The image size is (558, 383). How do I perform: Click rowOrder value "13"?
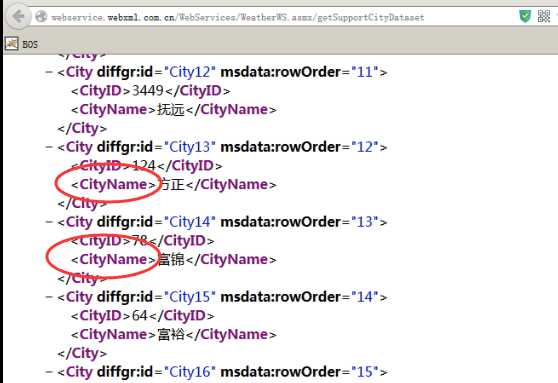(x=365, y=222)
